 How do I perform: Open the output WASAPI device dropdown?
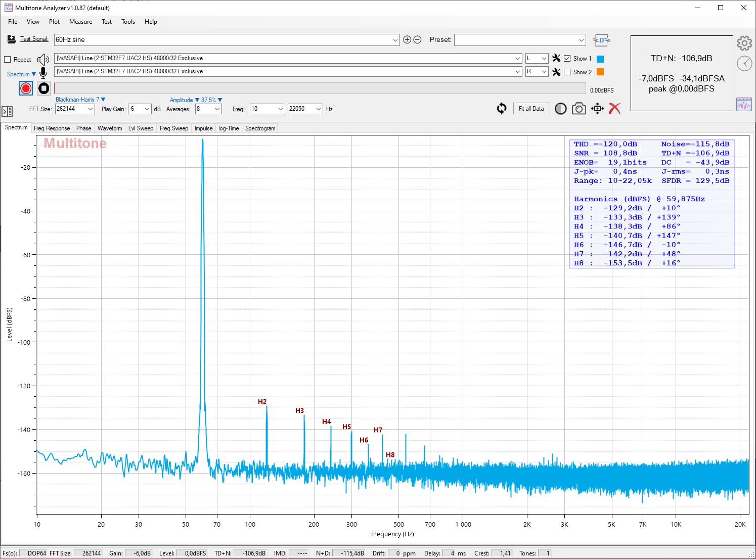coord(517,58)
